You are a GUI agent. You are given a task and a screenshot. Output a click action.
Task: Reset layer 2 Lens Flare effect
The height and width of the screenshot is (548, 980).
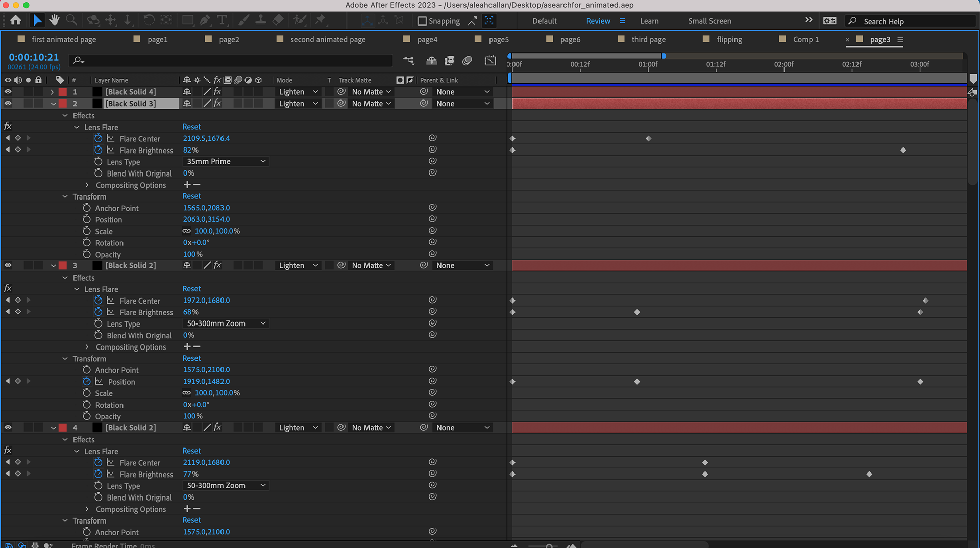(191, 127)
